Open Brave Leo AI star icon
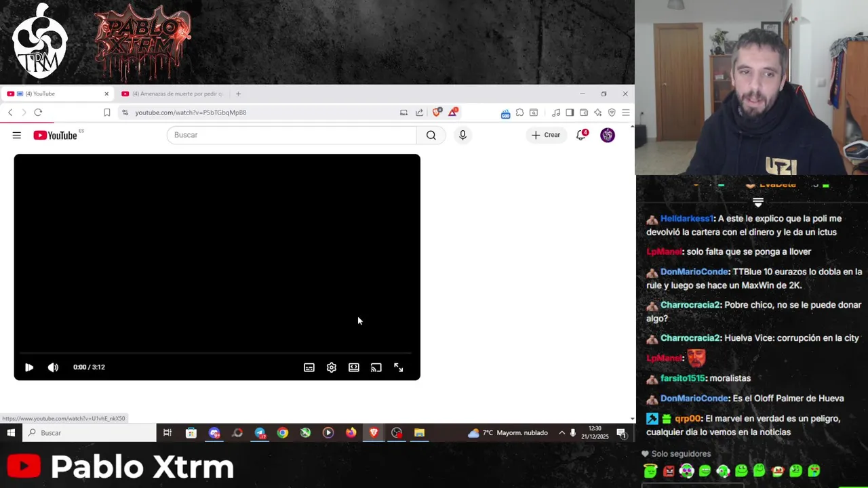This screenshot has width=868, height=488. pyautogui.click(x=597, y=113)
